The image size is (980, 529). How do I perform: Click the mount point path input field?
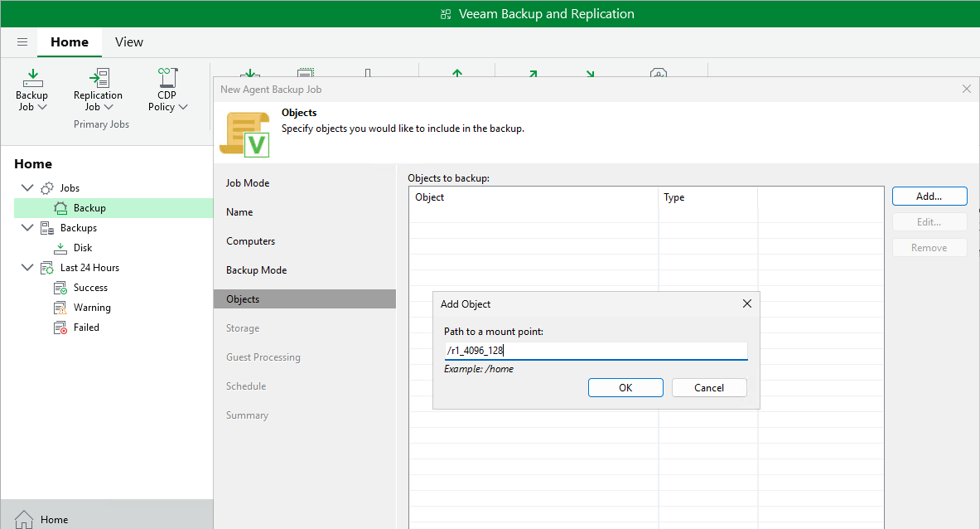click(x=596, y=351)
